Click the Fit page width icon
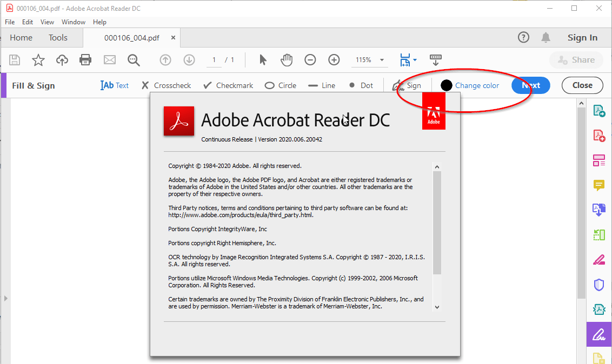Screen dimensions: 612x364 405,60
